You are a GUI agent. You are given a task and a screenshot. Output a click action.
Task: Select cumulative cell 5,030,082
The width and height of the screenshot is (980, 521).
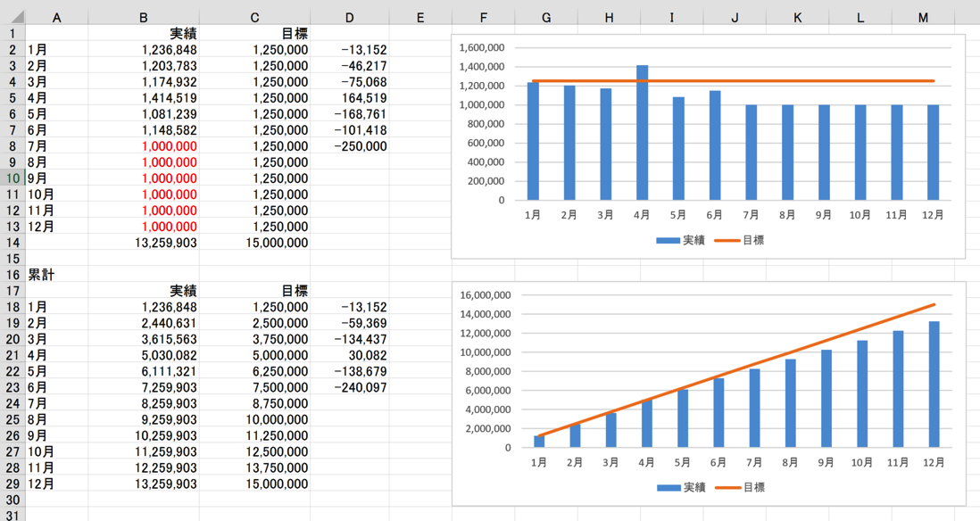point(144,355)
